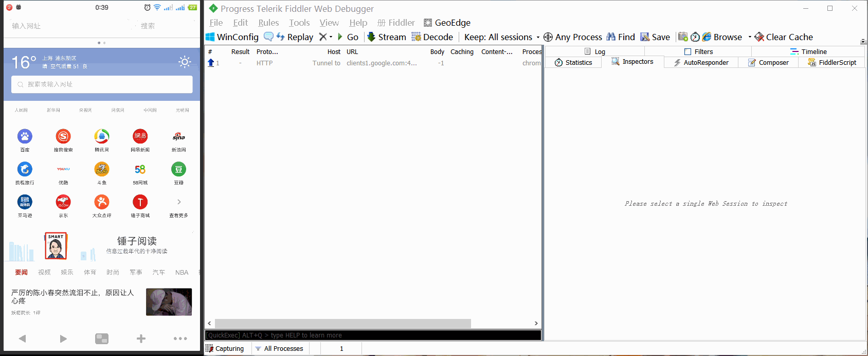Open the Keep: All sessions dropdown
The height and width of the screenshot is (356, 868).
point(502,37)
